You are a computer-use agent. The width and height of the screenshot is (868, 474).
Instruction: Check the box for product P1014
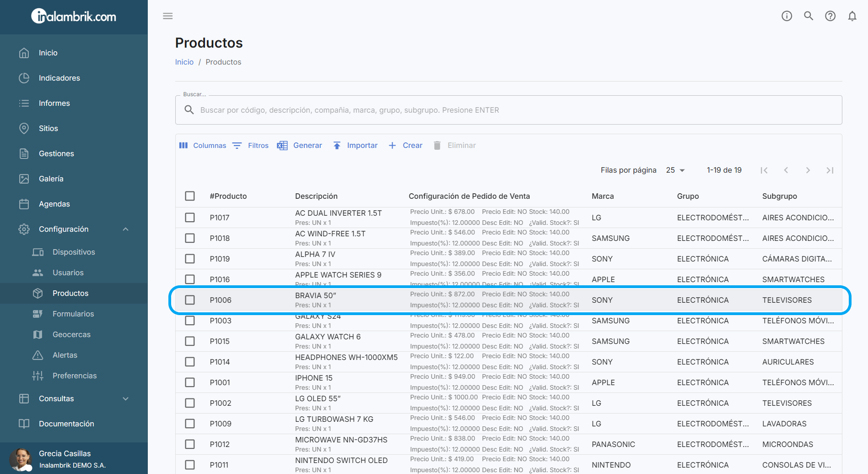190,362
